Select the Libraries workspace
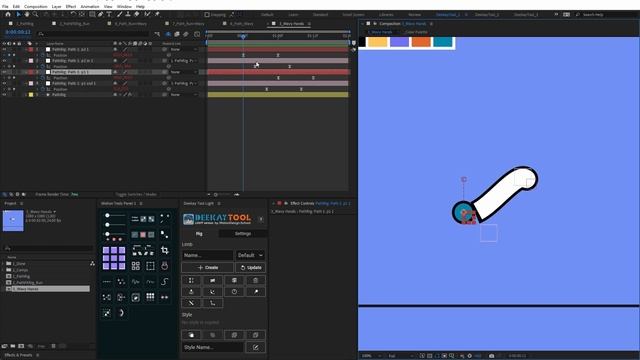The width and height of the screenshot is (640, 360). (386, 15)
